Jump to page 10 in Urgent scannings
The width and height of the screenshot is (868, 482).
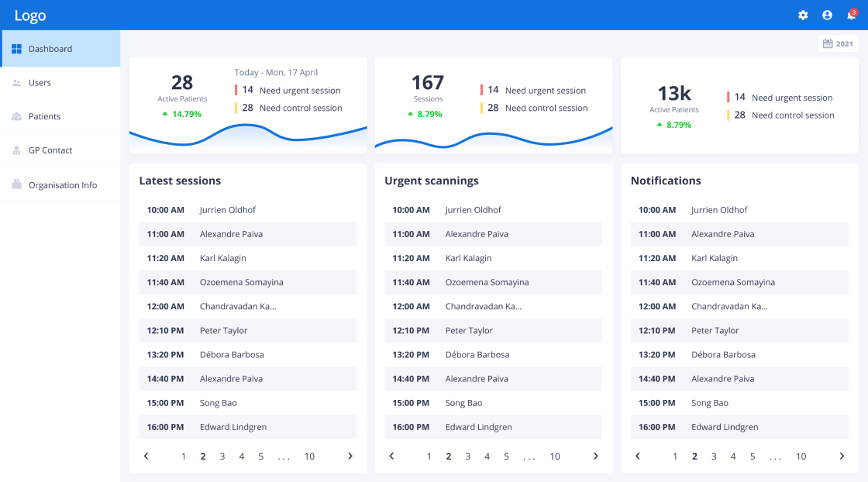[555, 456]
